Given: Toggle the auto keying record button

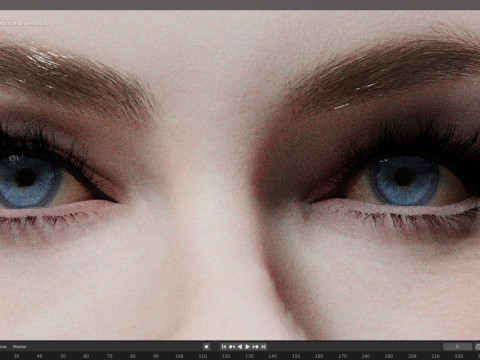Looking at the screenshot, I should point(206,347).
